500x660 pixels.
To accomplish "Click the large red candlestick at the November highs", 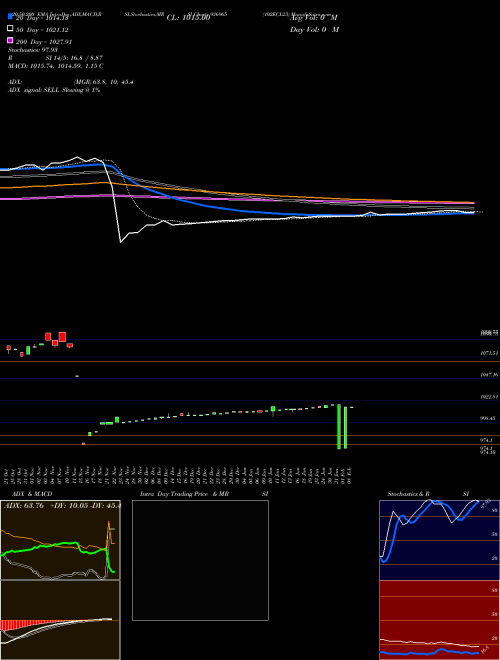I will (63, 337).
